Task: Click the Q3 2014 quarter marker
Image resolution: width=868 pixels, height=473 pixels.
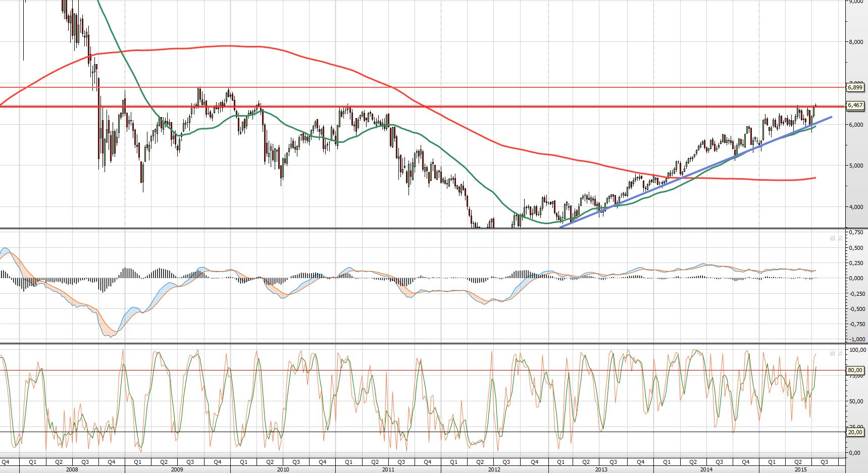Action: coord(719,462)
